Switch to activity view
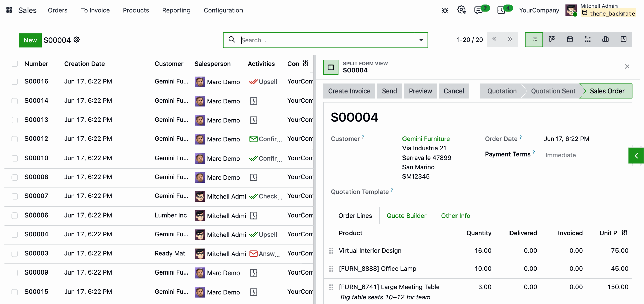Image resolution: width=644 pixels, height=304 pixels. pyautogui.click(x=623, y=40)
